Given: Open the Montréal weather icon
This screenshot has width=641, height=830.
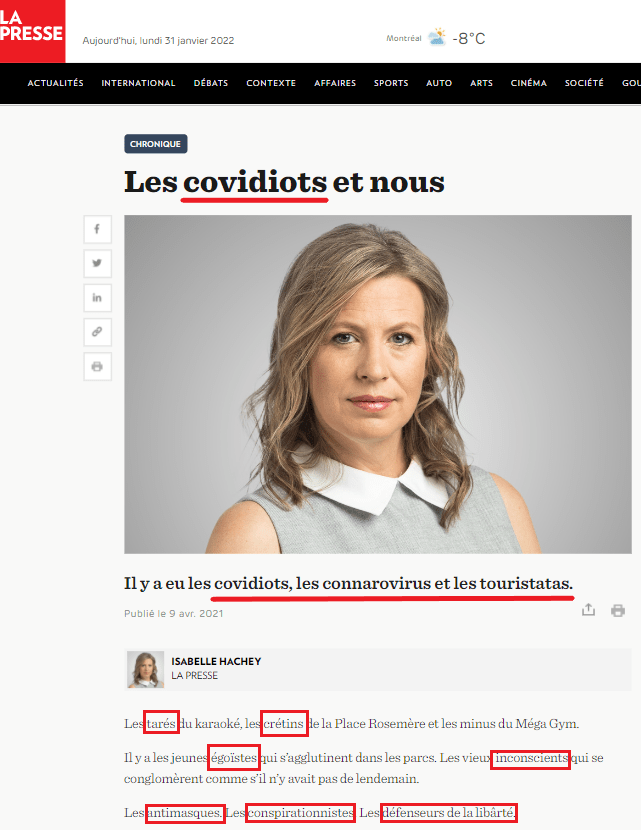Looking at the screenshot, I should [437, 38].
